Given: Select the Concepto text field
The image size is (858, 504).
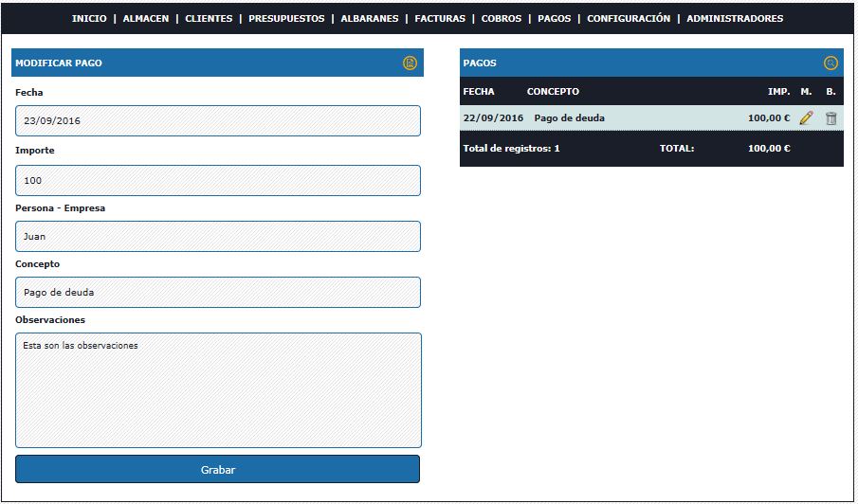Looking at the screenshot, I should click(217, 293).
